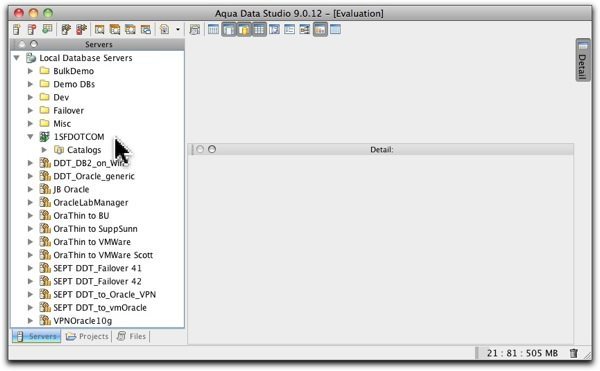Click the folder icon beside BulkDemo

click(45, 71)
